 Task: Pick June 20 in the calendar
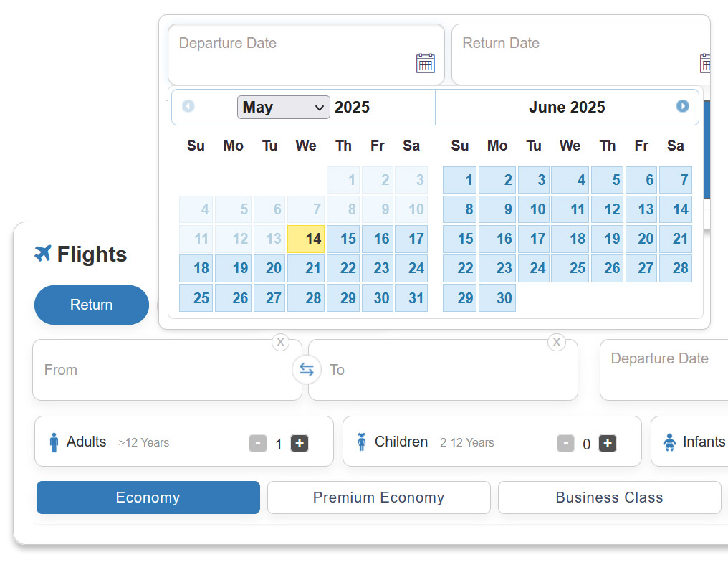tap(641, 239)
